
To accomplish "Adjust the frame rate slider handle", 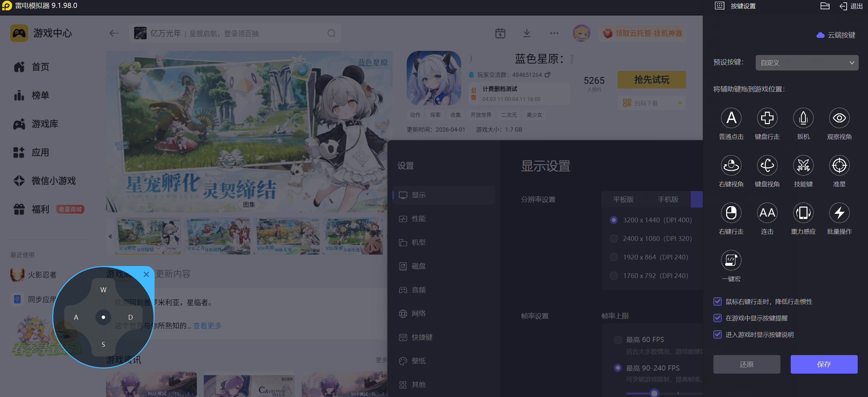I will click(x=654, y=393).
